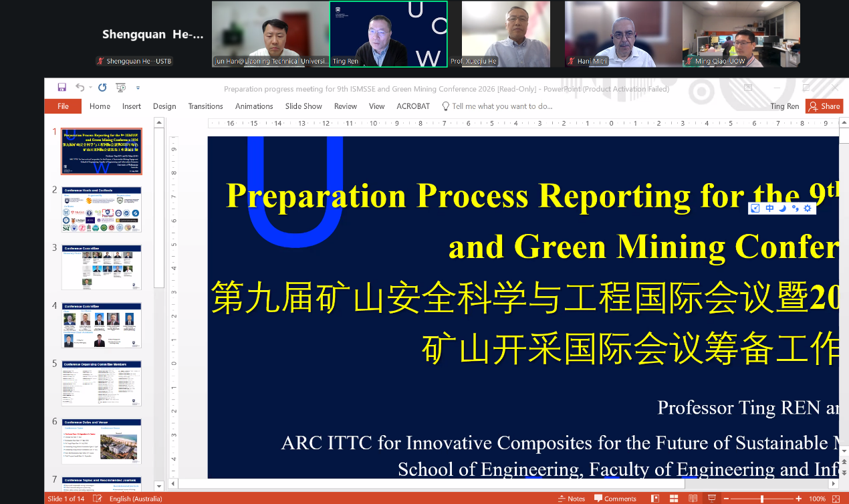Screen dimensions: 849x504
Task: Click the English slide title text
Action: [532, 221]
